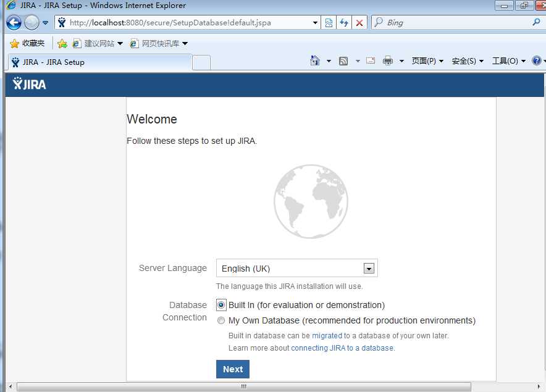This screenshot has height=392, width=546.
Task: Click the JIRA logo in the header
Action: click(x=29, y=83)
